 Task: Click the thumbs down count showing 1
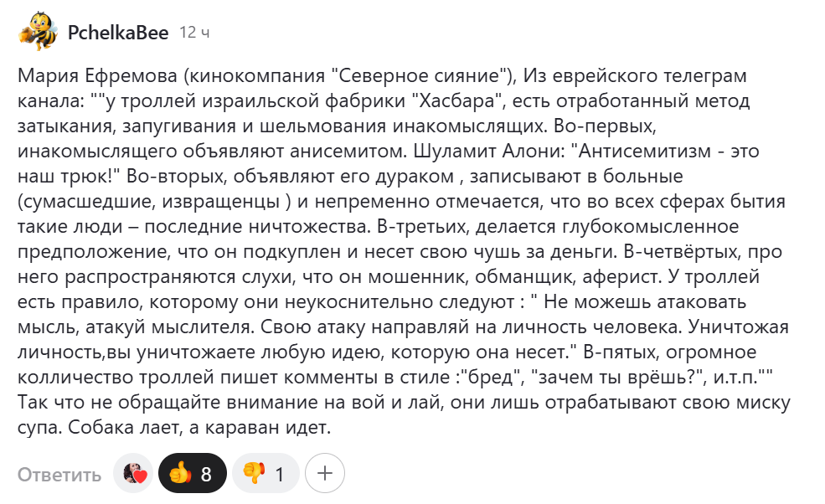[279, 473]
